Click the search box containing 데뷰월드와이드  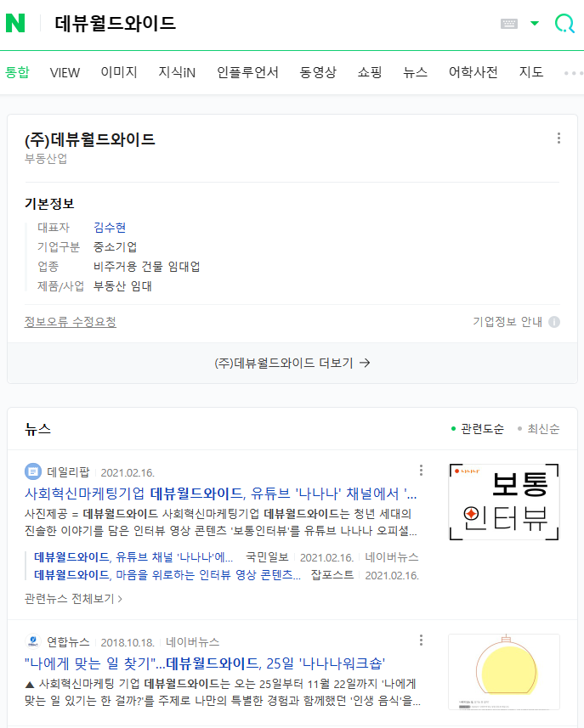[255, 24]
